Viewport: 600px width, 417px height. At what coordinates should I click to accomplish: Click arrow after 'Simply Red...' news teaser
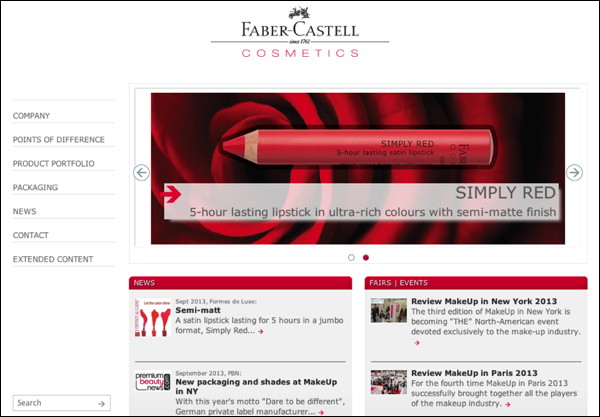[261, 331]
